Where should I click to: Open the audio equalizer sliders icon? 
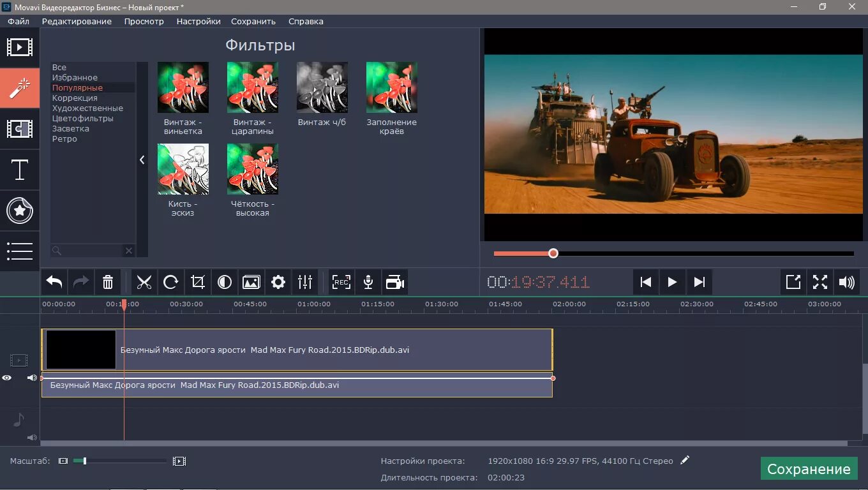(305, 282)
